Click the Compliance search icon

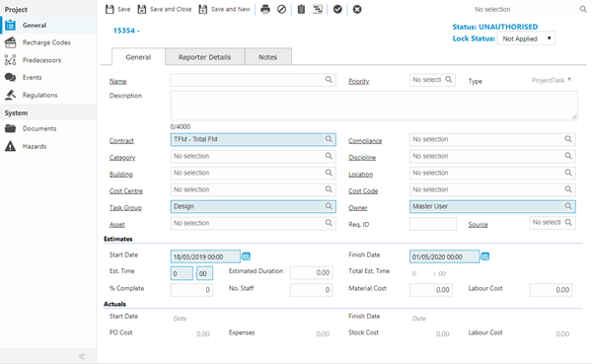point(568,139)
